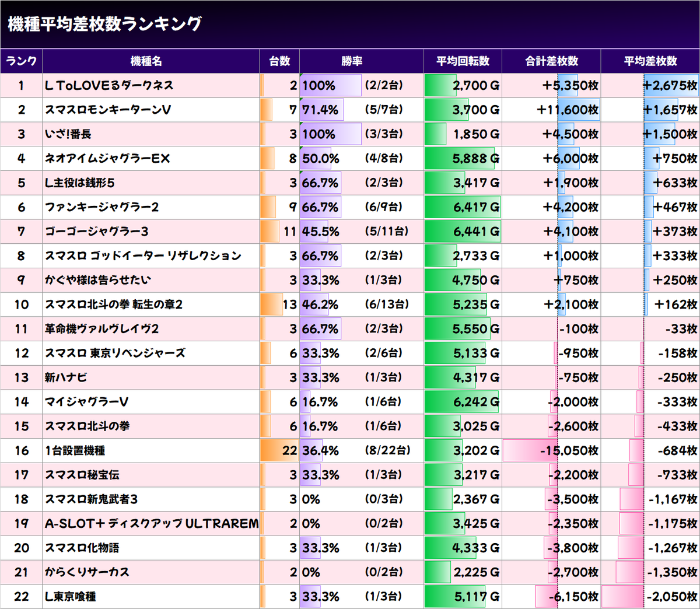Click average difference -684枚

678,450
